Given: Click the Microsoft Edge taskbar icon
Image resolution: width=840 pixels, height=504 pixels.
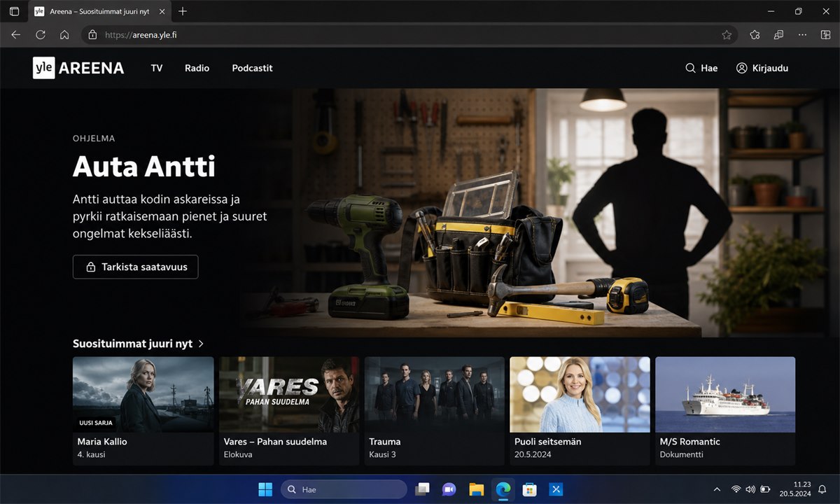Looking at the screenshot, I should [x=503, y=489].
